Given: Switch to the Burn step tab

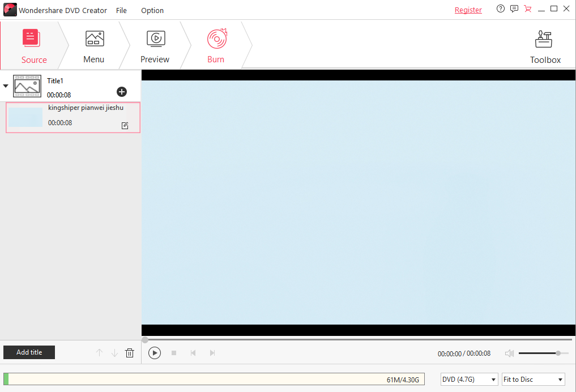Looking at the screenshot, I should tap(216, 46).
